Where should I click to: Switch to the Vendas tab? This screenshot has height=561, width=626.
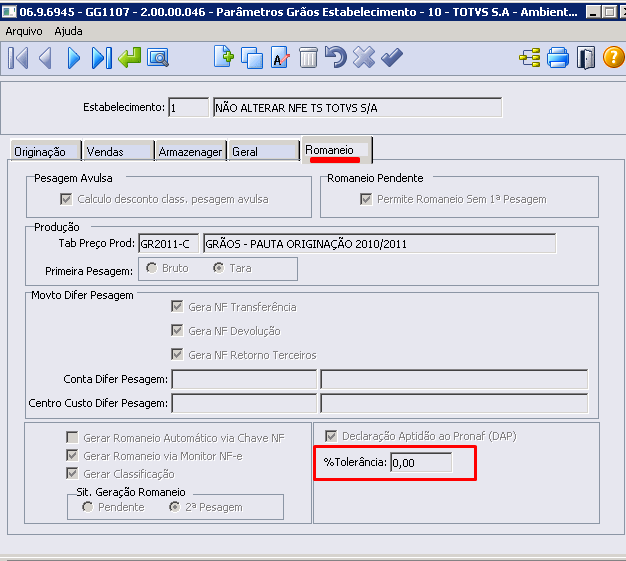[118, 151]
